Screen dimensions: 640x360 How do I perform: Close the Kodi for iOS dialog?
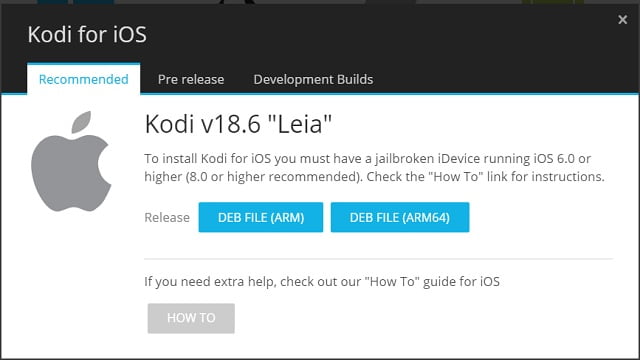coord(622,19)
